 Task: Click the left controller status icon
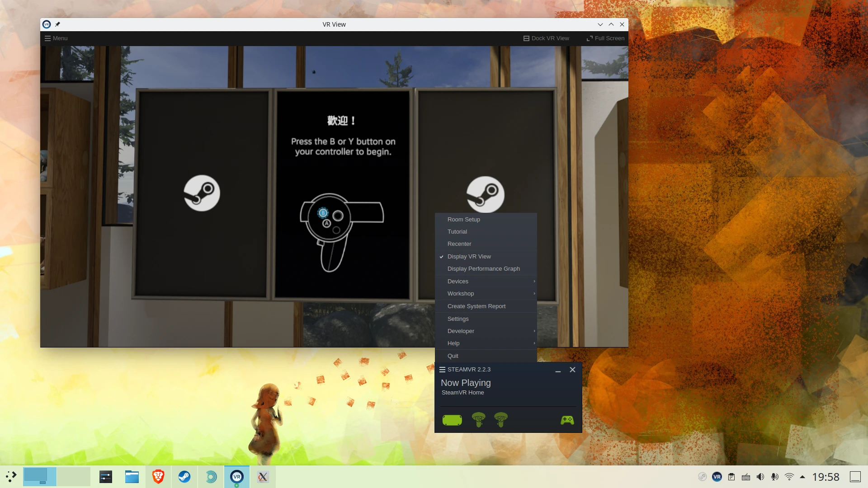(478, 420)
